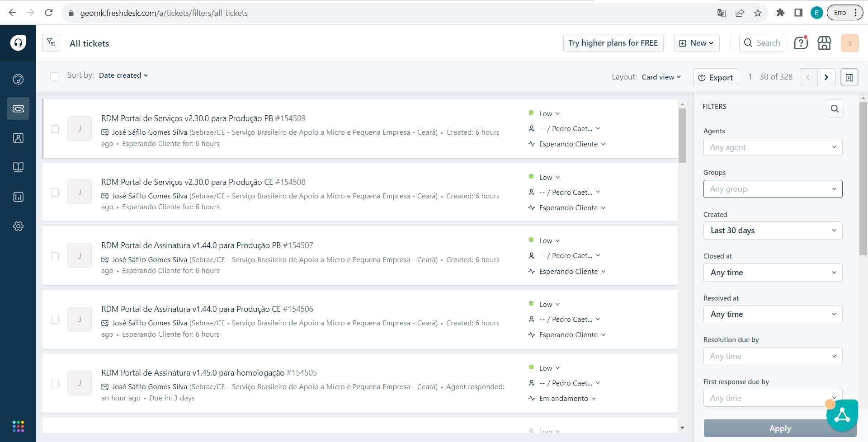Select checkbox for ticket #154506
868x442 pixels.
pyautogui.click(x=55, y=320)
